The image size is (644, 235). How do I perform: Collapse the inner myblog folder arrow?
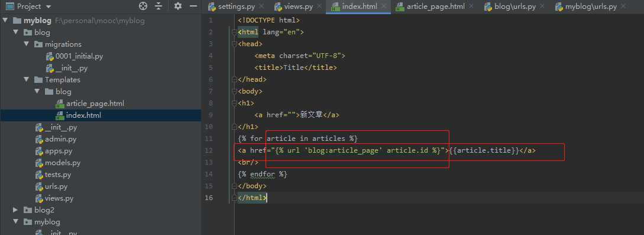(15, 222)
